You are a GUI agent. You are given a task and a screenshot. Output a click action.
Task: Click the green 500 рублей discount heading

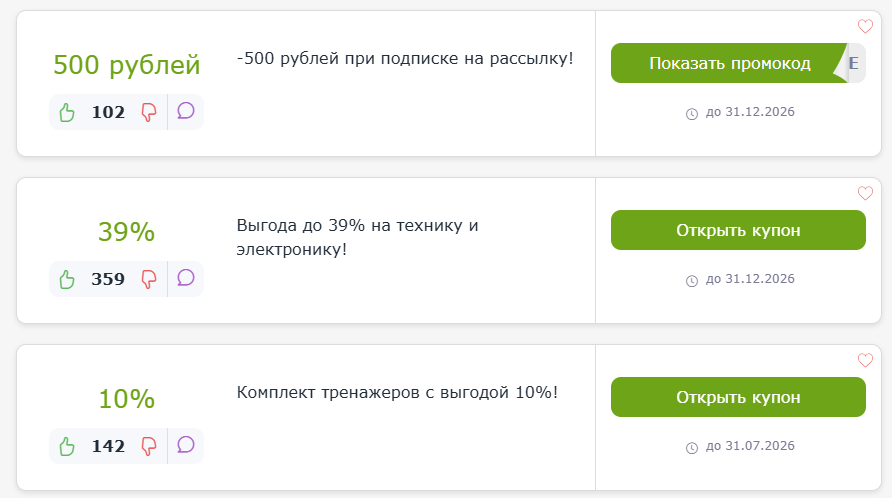(x=127, y=65)
